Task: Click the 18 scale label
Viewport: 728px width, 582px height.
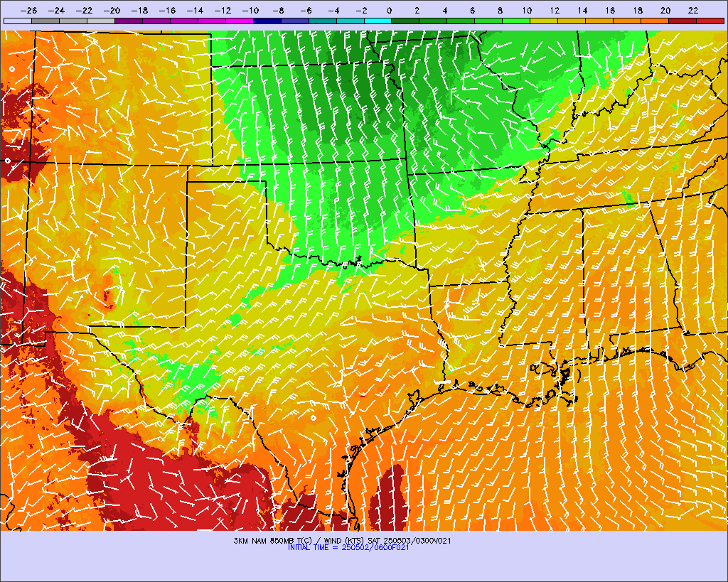Action: [638, 10]
